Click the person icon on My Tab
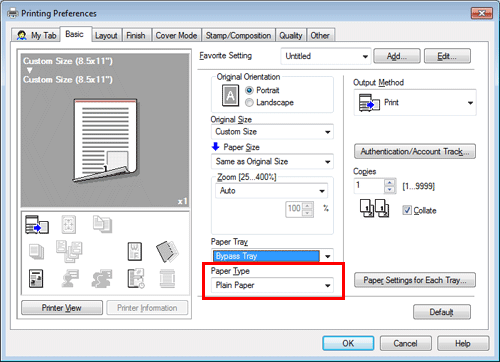 pyautogui.click(x=22, y=35)
